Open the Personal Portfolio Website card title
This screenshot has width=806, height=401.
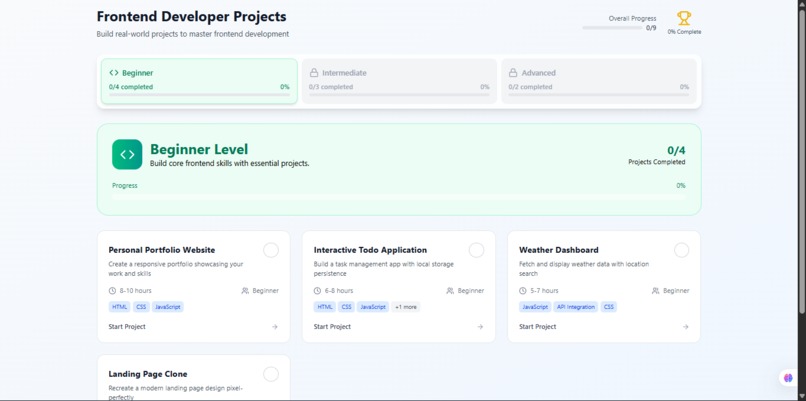162,250
